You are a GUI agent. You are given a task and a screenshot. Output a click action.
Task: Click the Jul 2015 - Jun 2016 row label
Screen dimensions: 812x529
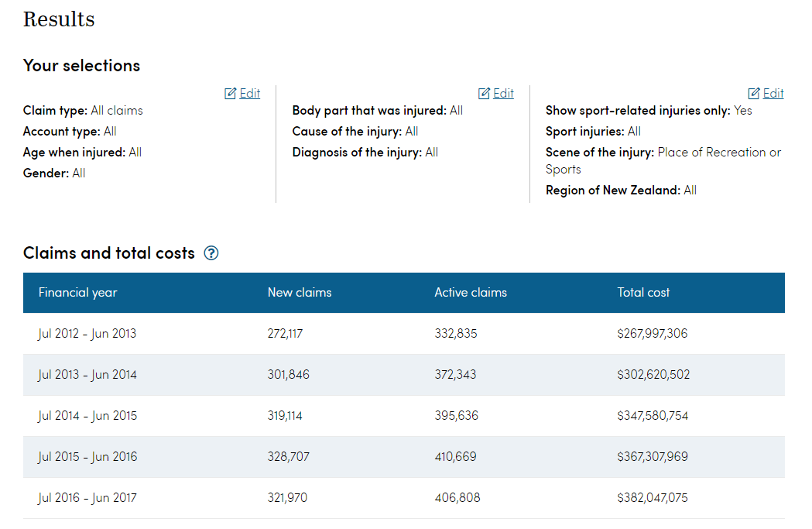(x=87, y=457)
